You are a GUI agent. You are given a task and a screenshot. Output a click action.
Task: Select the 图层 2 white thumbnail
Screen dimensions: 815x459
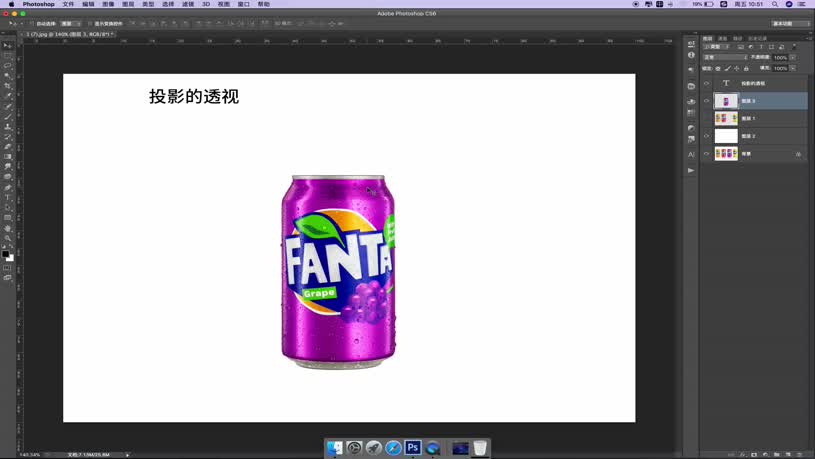click(726, 136)
